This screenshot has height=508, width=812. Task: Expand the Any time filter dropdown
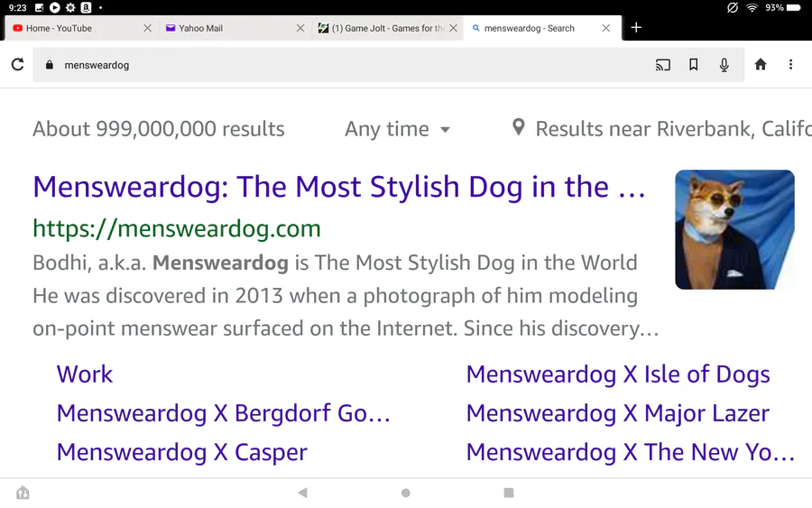[x=398, y=129]
